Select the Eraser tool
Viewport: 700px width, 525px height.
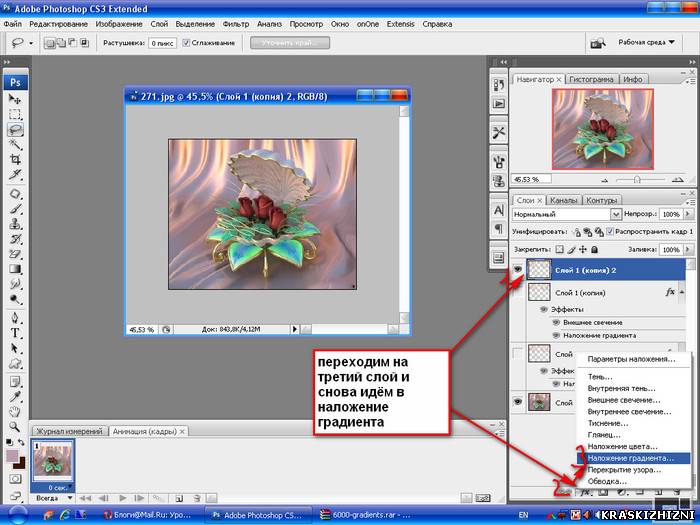[x=15, y=254]
